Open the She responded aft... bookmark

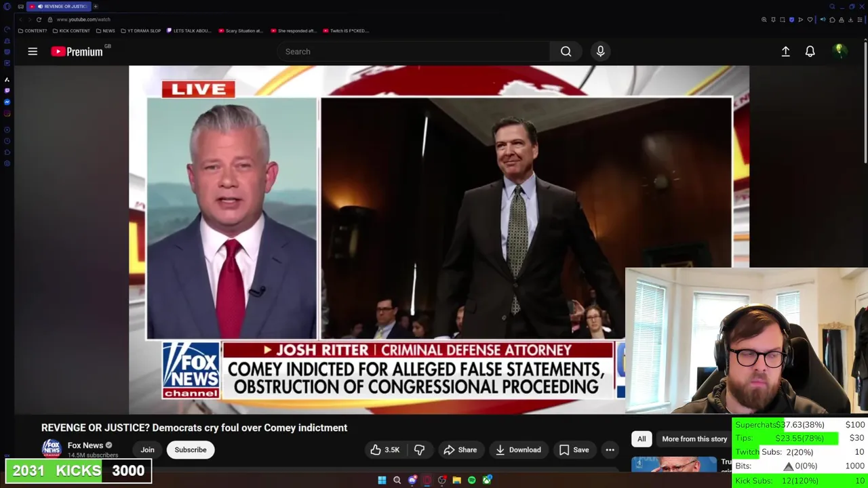pyautogui.click(x=293, y=30)
